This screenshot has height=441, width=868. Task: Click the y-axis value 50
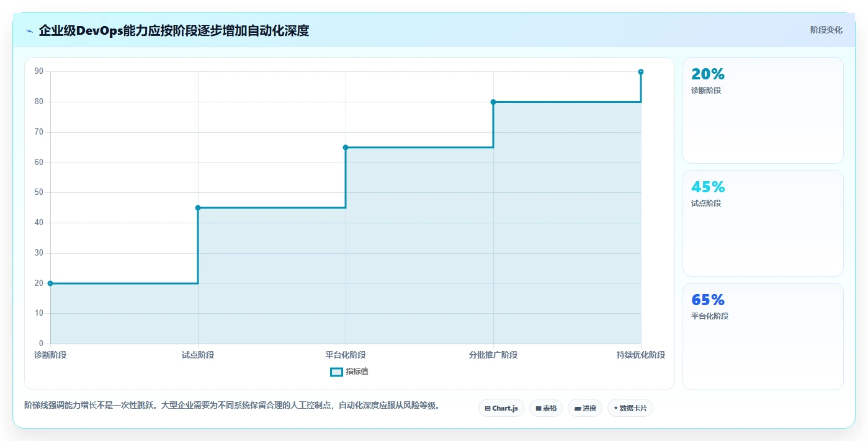point(39,192)
